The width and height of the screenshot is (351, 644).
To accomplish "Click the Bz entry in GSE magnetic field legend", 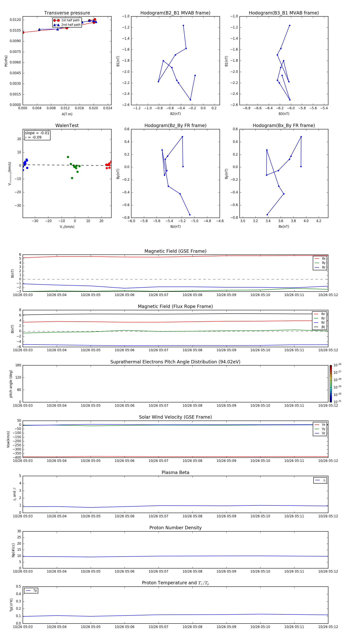I will 320,267.
